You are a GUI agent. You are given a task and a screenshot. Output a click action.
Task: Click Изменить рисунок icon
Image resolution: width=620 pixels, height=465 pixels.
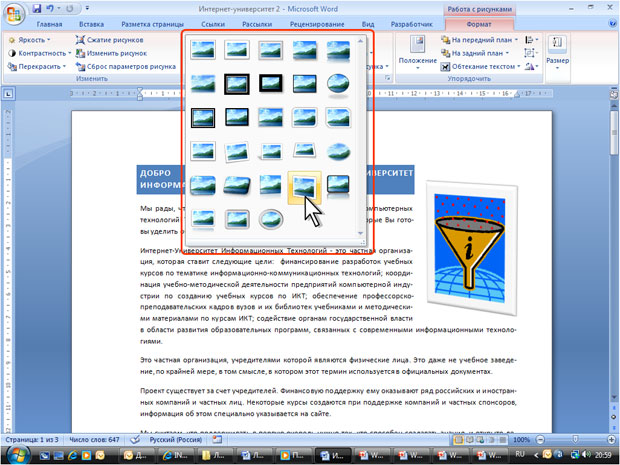(80, 53)
